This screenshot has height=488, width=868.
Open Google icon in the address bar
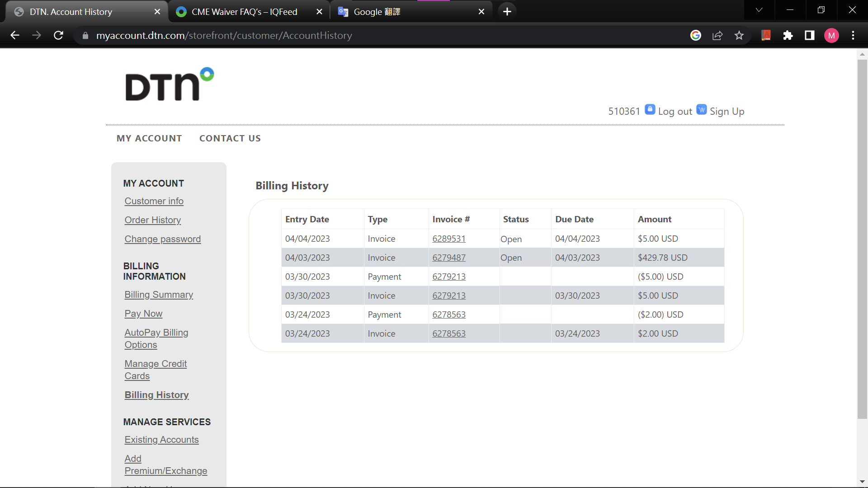tap(696, 35)
